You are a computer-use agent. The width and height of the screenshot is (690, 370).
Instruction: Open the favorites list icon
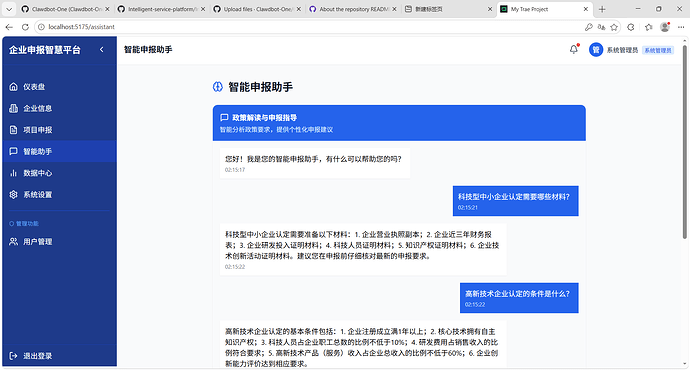tap(649, 27)
